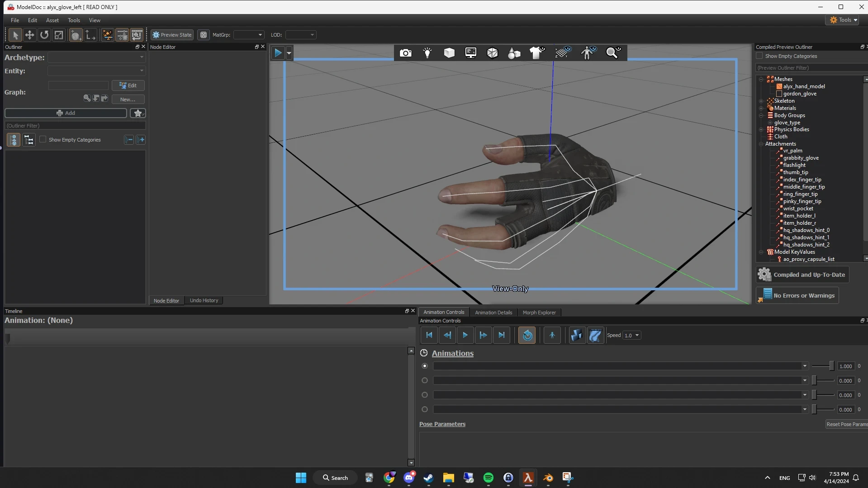Open the Entity dropdown
Image resolution: width=868 pixels, height=488 pixels.
tap(96, 71)
